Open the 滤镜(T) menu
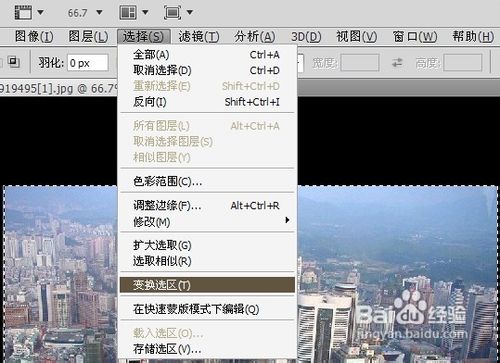Image resolution: width=500 pixels, height=363 pixels. 199,36
